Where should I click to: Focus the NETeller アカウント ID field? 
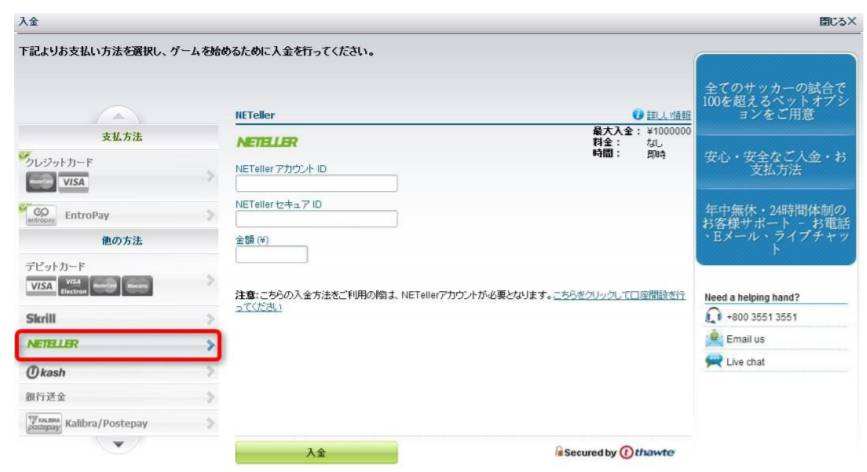pos(316,183)
